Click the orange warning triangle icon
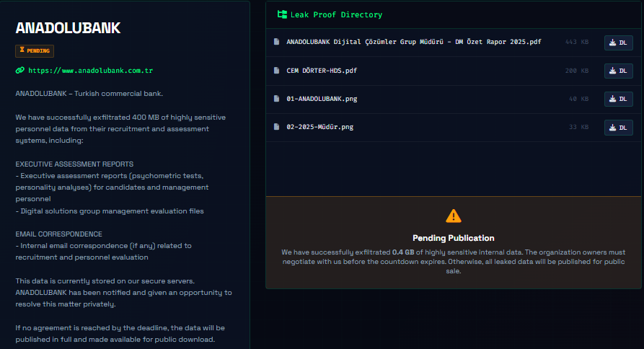 click(x=454, y=216)
